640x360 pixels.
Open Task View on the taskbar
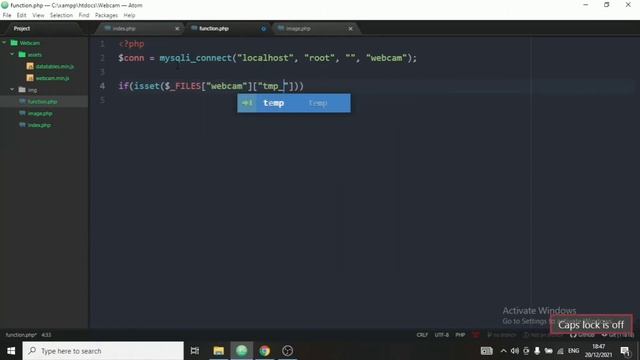(x=195, y=351)
